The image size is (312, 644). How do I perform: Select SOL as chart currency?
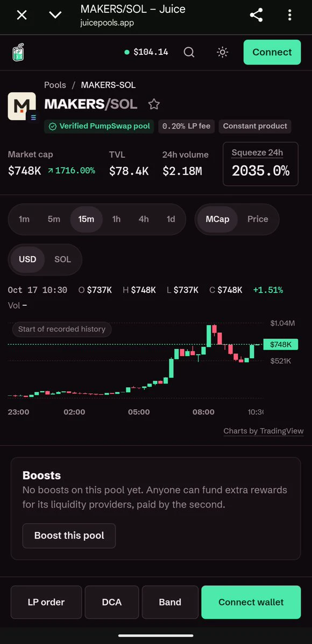point(62,259)
